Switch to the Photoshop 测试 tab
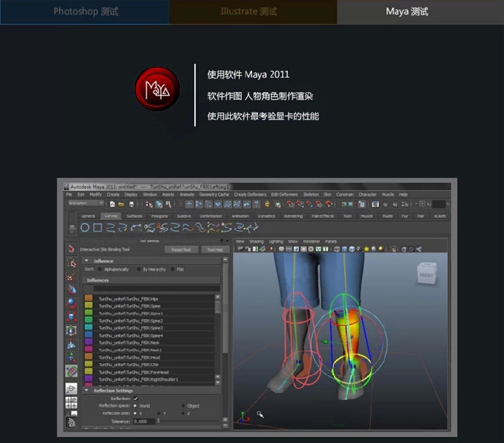 coord(85,12)
